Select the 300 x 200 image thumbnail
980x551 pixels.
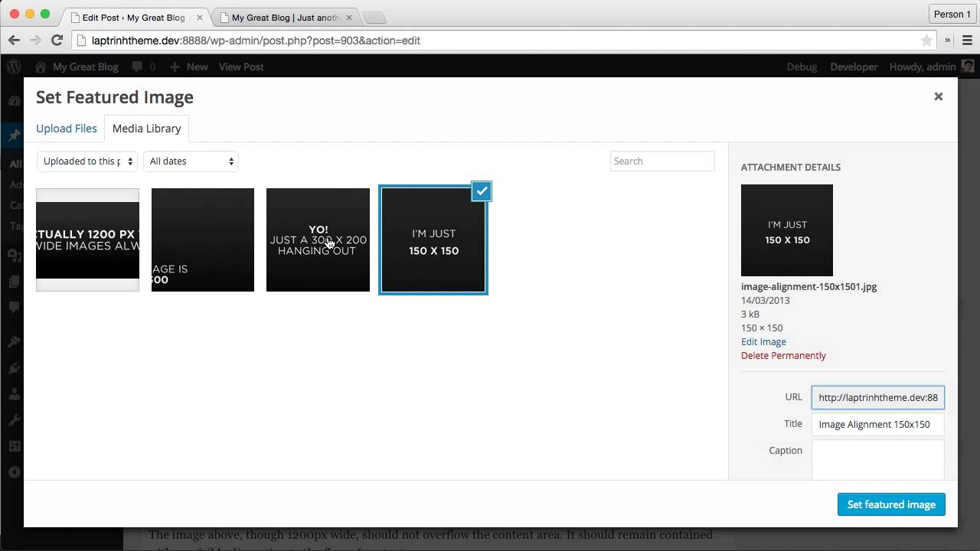tap(318, 240)
